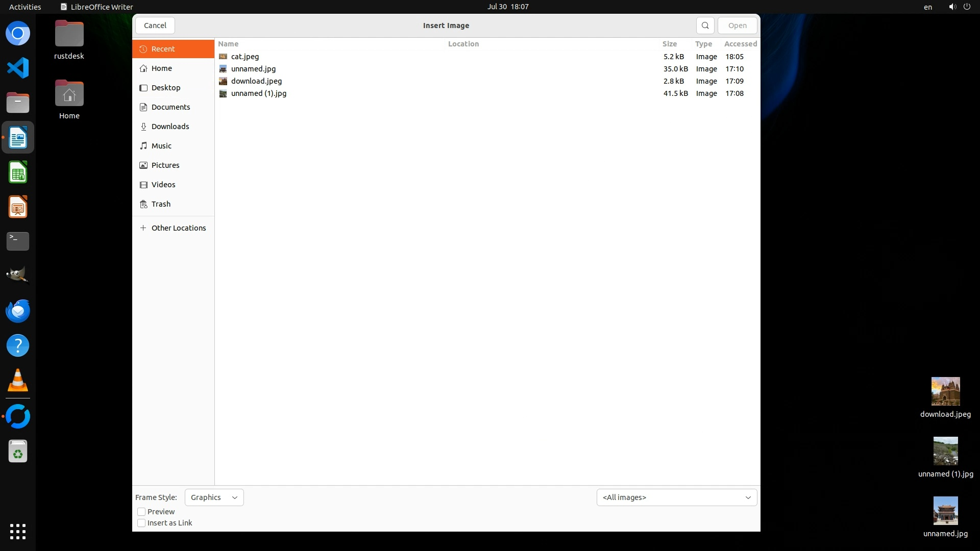The image size is (980, 551).
Task: Sort the list by Size column header
Action: 669,44
